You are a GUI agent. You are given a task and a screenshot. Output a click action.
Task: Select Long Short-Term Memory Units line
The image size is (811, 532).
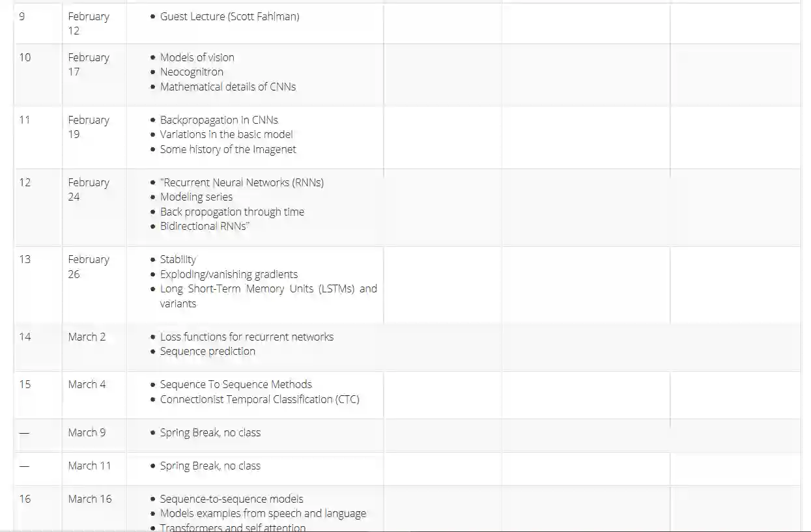(268, 289)
